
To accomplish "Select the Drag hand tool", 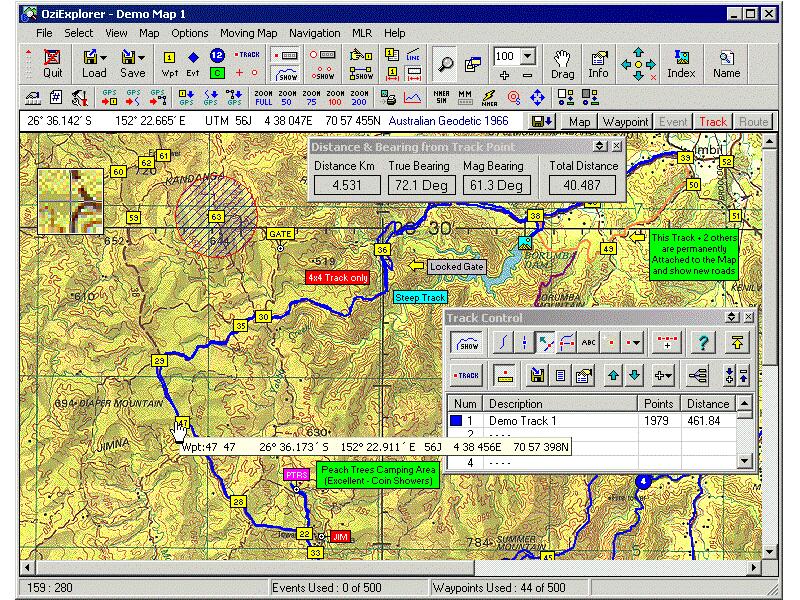I will tap(562, 63).
